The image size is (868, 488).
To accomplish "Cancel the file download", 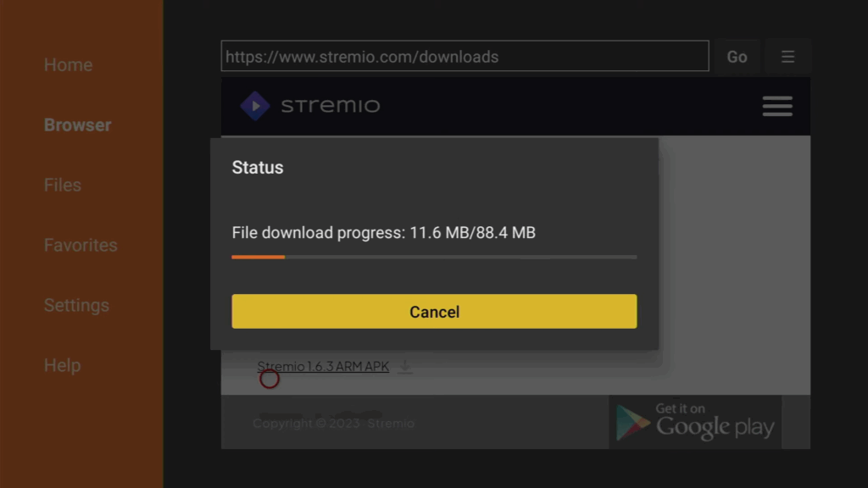I will coord(434,312).
